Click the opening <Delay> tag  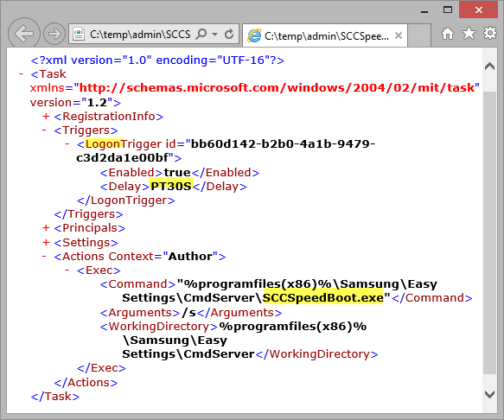click(x=124, y=186)
